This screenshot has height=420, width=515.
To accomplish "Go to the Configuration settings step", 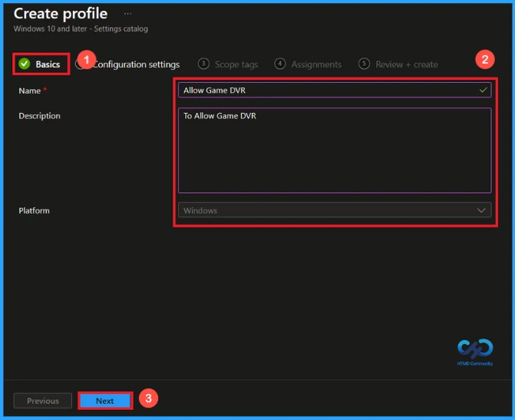I will [x=136, y=64].
